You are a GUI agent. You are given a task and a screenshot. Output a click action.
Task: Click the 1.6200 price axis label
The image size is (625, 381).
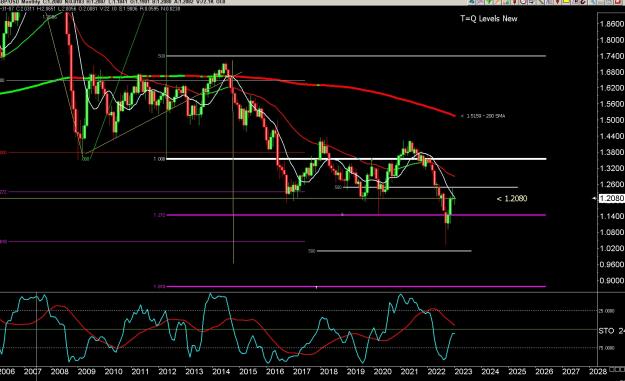tap(612, 88)
